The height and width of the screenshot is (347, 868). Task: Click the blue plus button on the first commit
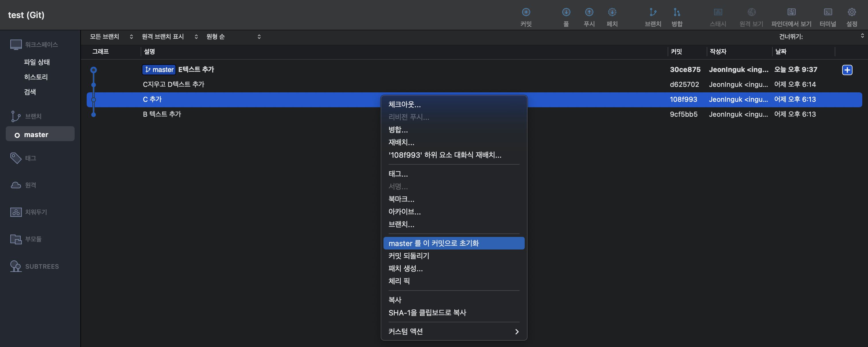pos(847,70)
